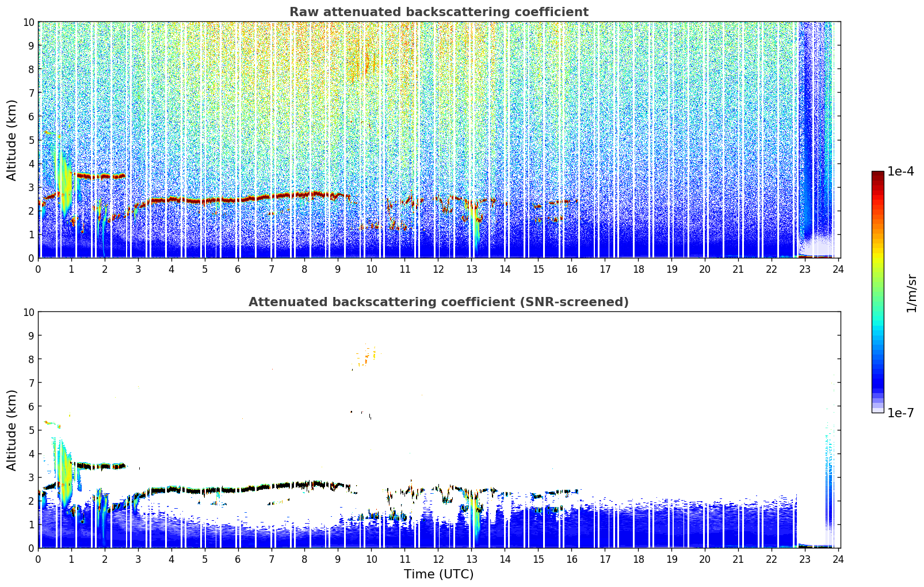
Task: Click hour 6 tick on bottom plot time axis
Action: pos(238,559)
